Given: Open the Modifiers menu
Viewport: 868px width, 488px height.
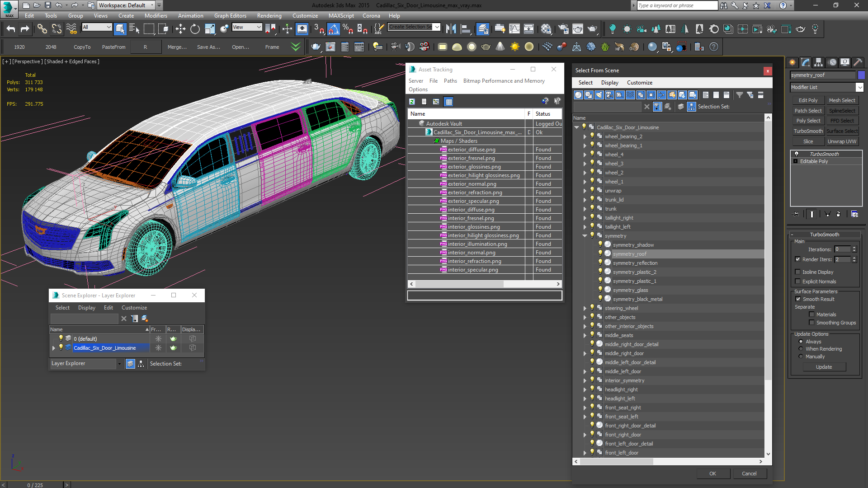Looking at the screenshot, I should pos(156,16).
